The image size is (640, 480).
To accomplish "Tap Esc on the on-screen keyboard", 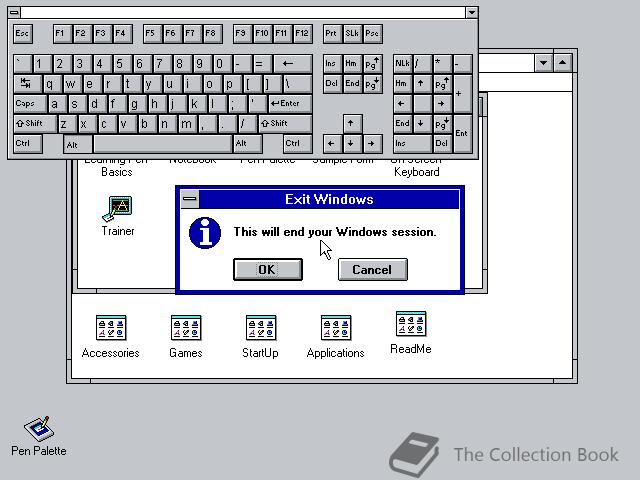I will tap(23, 33).
